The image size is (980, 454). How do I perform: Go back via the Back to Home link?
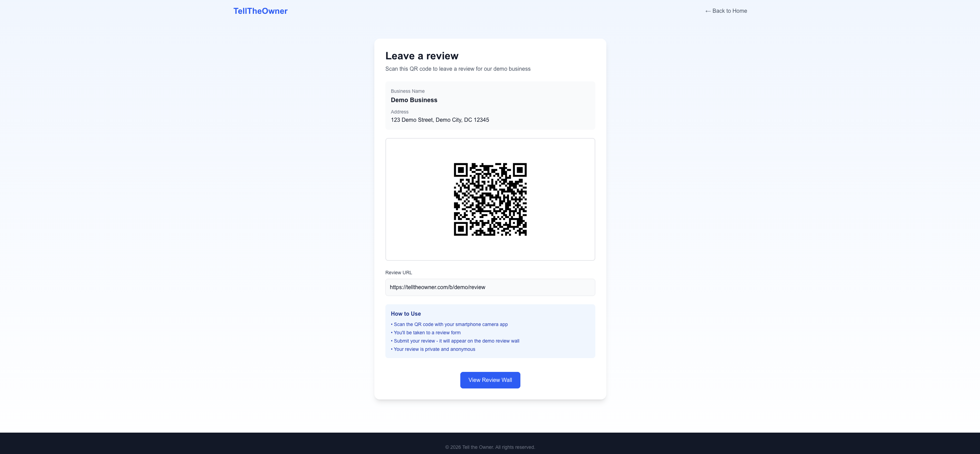(726, 11)
